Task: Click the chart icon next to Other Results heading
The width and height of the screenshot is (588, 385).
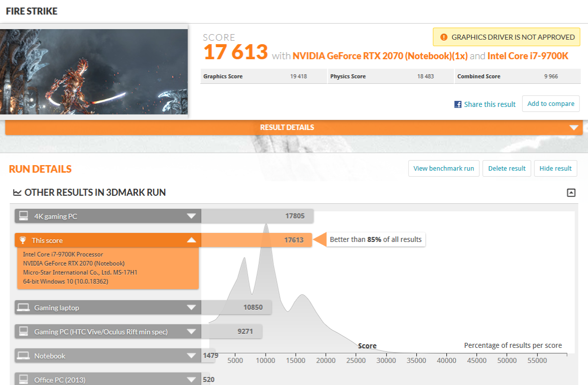Action: tap(17, 192)
